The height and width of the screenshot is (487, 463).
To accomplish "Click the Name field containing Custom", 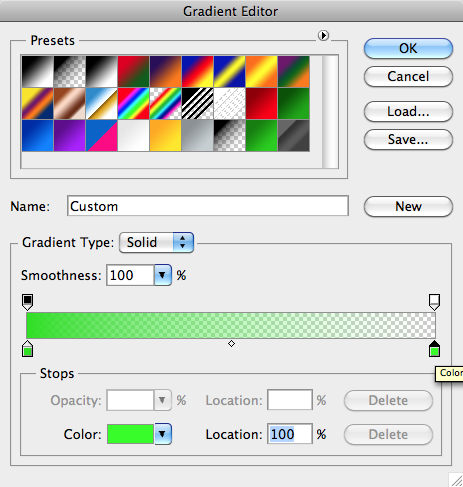I will [208, 206].
